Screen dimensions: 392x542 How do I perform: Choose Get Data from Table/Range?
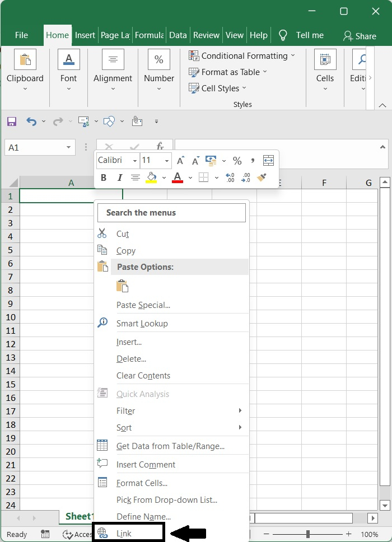(172, 446)
